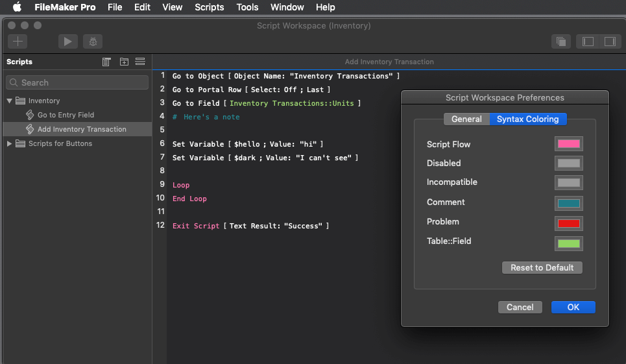The width and height of the screenshot is (626, 364).
Task: Select the Add Inventory Transaction script
Action: 77,129
